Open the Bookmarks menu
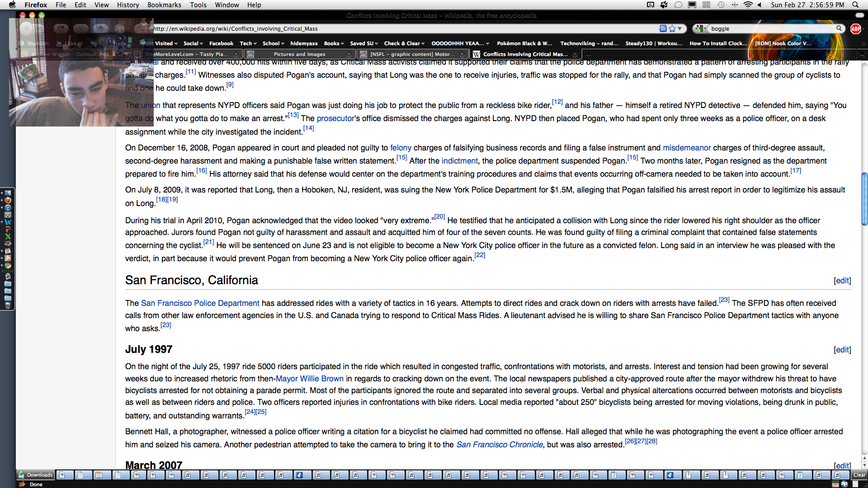The height and width of the screenshot is (488, 868). [164, 5]
